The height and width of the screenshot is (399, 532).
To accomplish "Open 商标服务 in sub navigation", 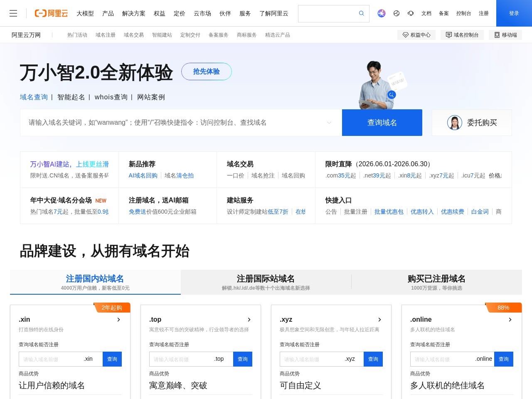I will click(x=247, y=35).
